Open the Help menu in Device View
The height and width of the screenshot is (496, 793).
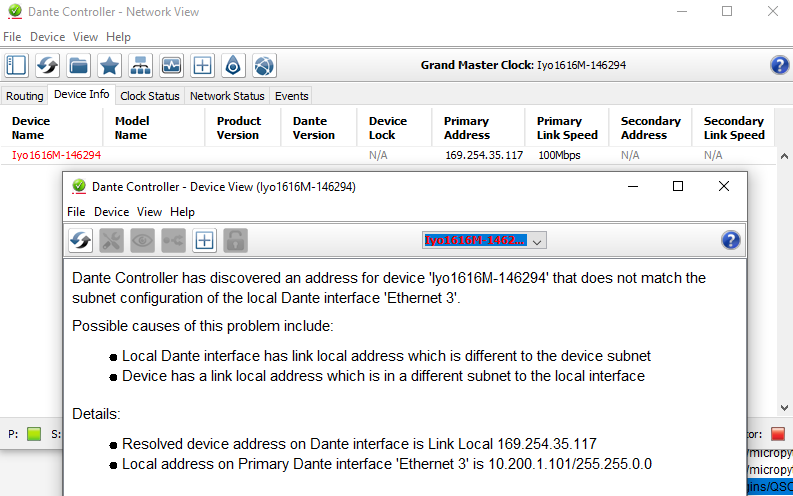[182, 212]
